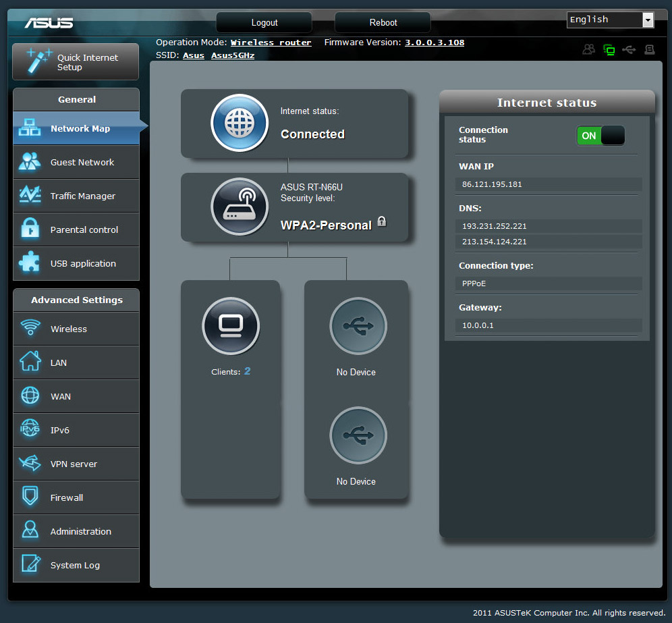Click the Administration user icon
This screenshot has width=672, height=623.
click(30, 530)
